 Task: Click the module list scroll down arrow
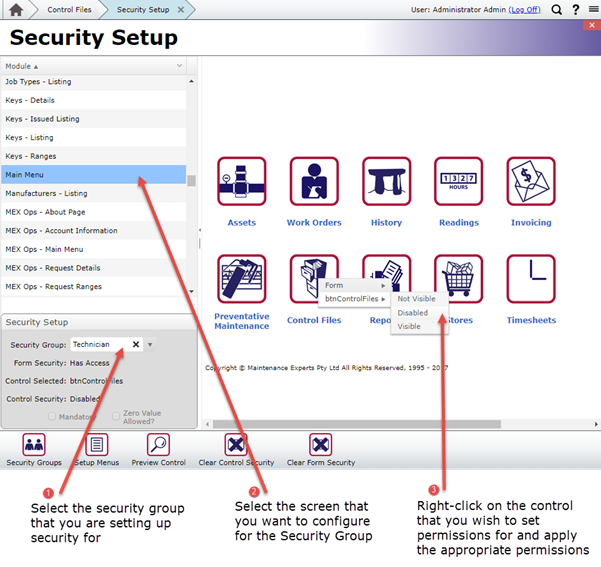tap(191, 291)
